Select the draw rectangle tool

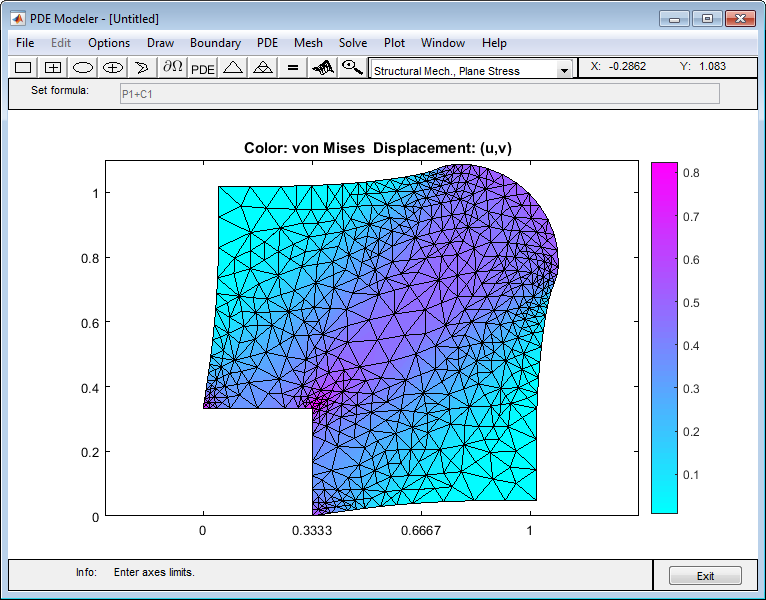[23, 68]
